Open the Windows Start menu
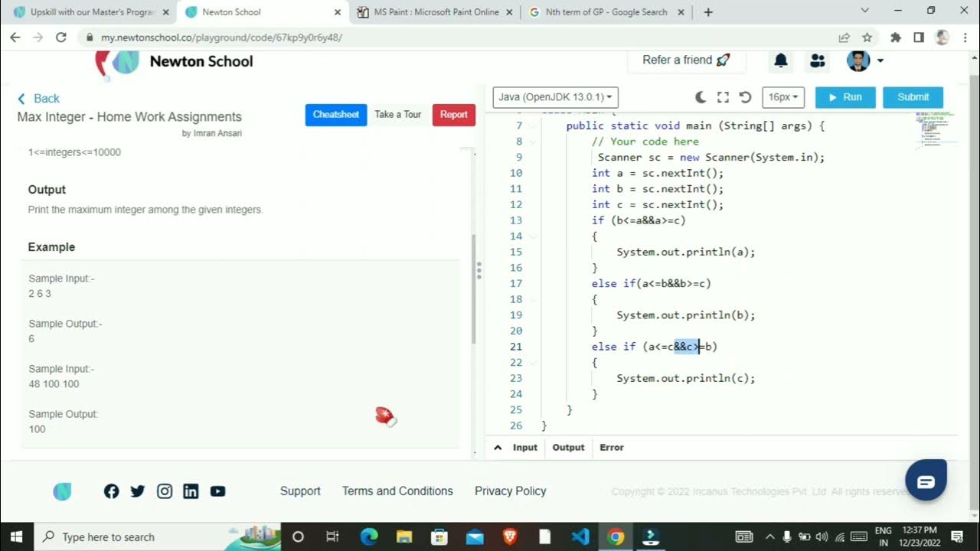980x551 pixels. coord(17,537)
